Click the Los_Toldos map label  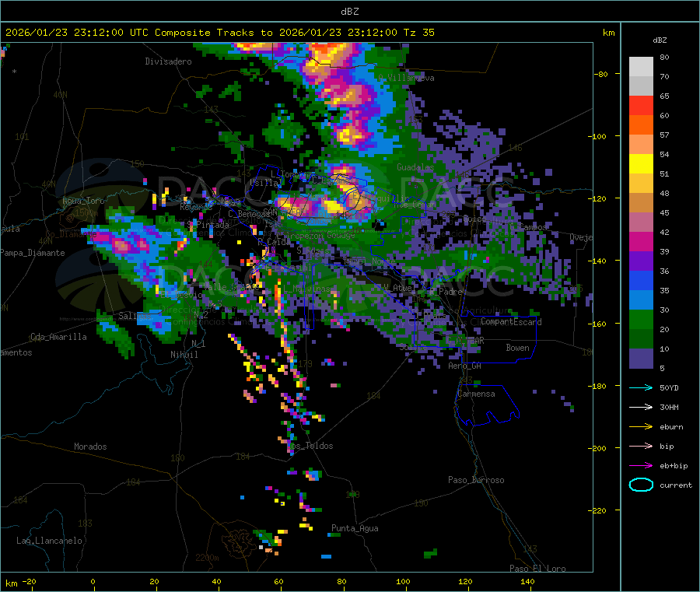click(x=310, y=446)
